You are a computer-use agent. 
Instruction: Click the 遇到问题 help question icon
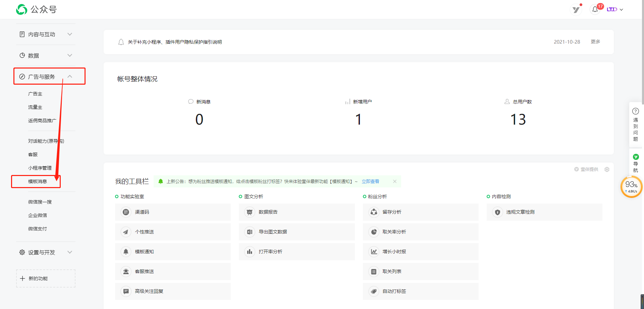click(635, 111)
